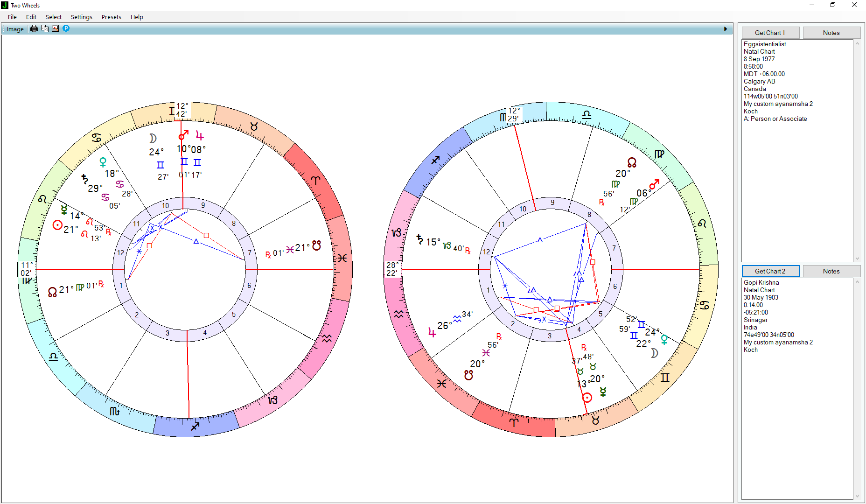Click the Venus symbol in the right wheel

coord(664,339)
